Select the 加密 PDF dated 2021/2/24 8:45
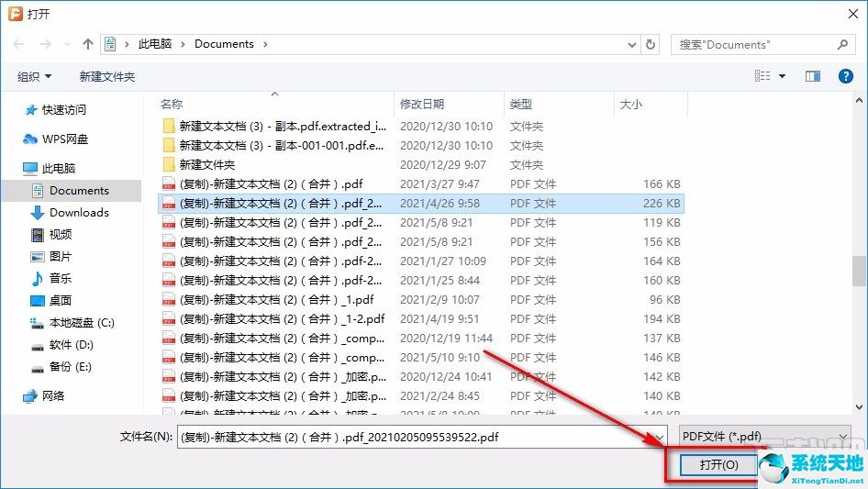Viewport: 868px width, 489px height. [421, 396]
